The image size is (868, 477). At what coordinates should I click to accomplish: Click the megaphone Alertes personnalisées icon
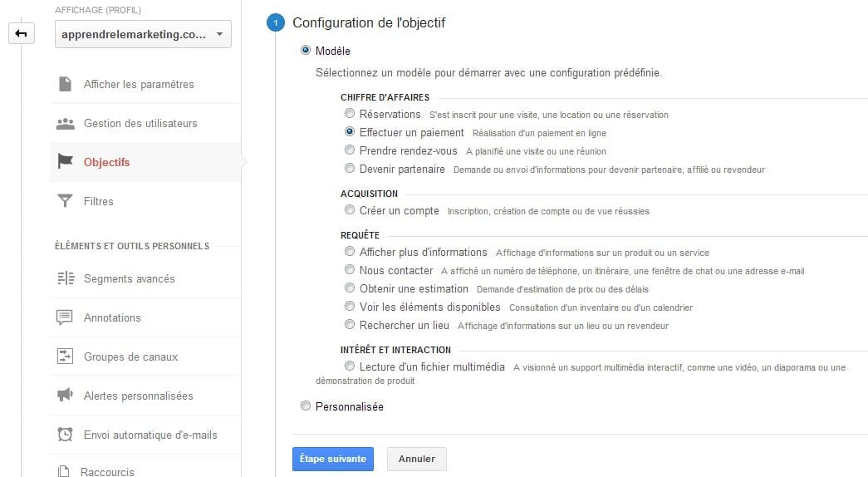tap(65, 395)
